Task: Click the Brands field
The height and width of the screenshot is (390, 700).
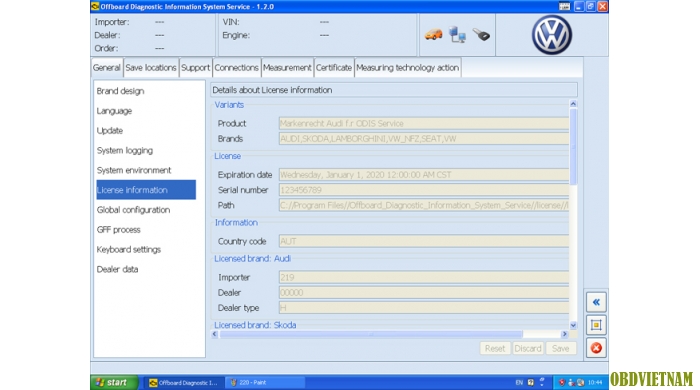Action: pyautogui.click(x=424, y=139)
